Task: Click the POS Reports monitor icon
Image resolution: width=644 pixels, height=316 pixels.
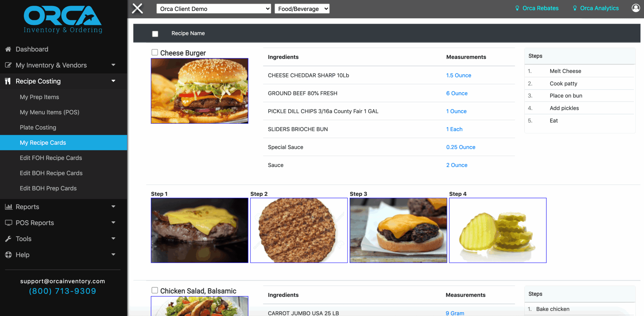Action: [8, 223]
